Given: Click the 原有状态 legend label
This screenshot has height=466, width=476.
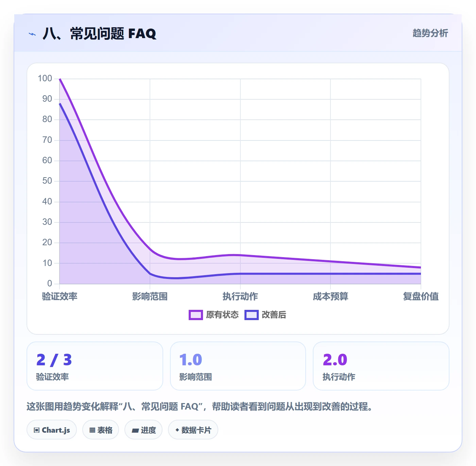Looking at the screenshot, I should (222, 315).
